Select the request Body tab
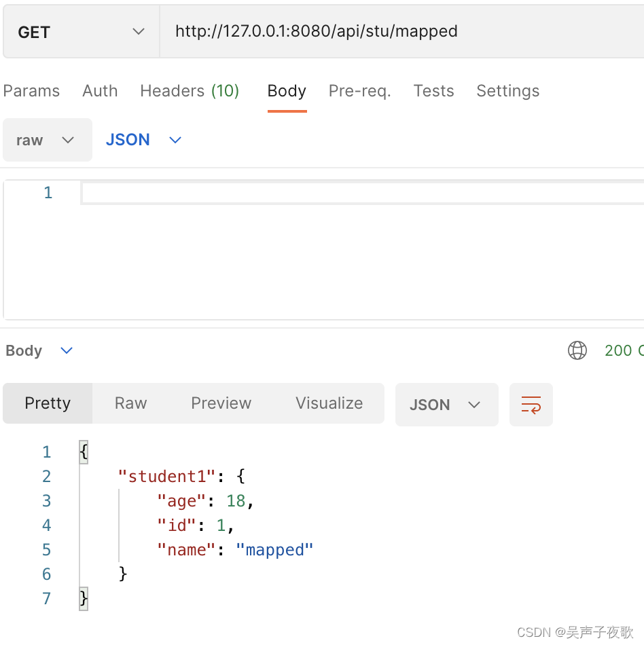Viewport: 644px width, 645px height. point(287,91)
